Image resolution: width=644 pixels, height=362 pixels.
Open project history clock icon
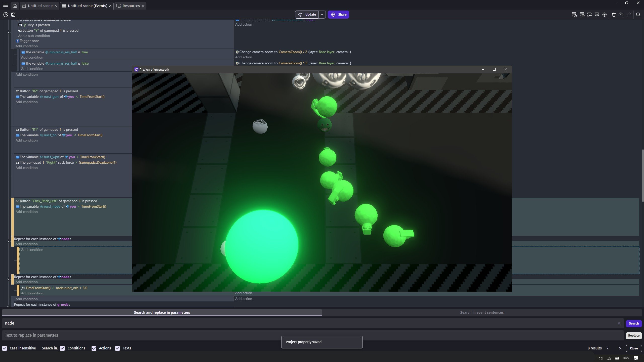(6, 15)
